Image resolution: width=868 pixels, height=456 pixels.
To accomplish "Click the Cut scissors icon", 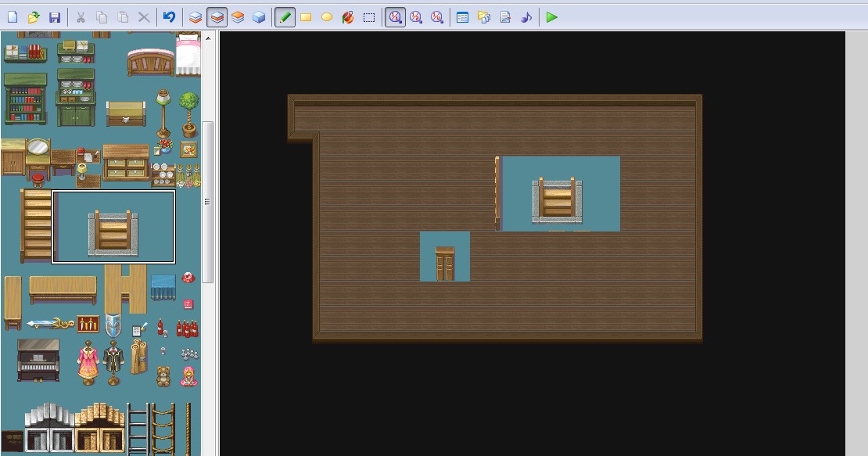I will [x=81, y=17].
